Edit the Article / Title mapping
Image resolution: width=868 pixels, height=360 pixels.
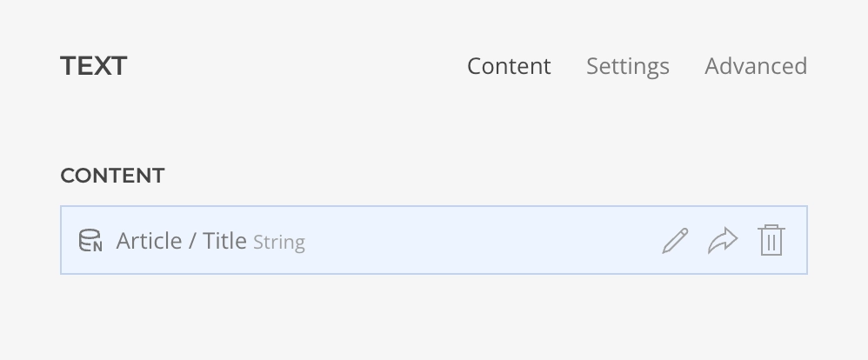click(675, 241)
